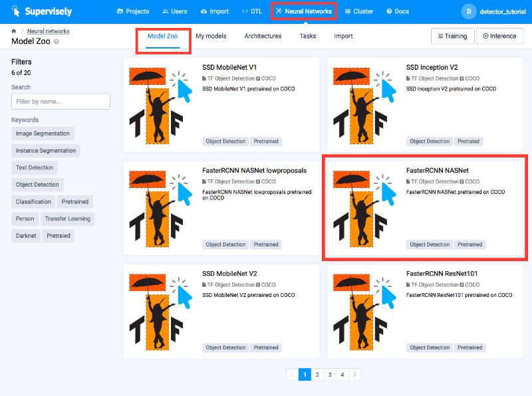Open Import in the top navigation

[x=215, y=11]
